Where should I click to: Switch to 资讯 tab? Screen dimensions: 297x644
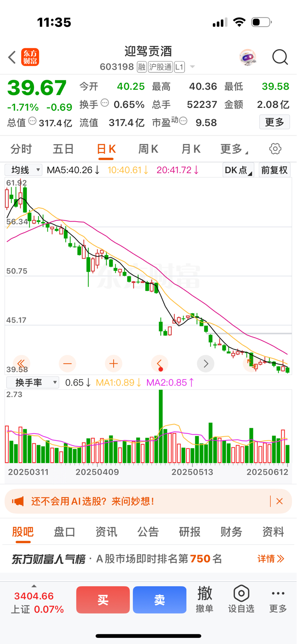pos(106,532)
